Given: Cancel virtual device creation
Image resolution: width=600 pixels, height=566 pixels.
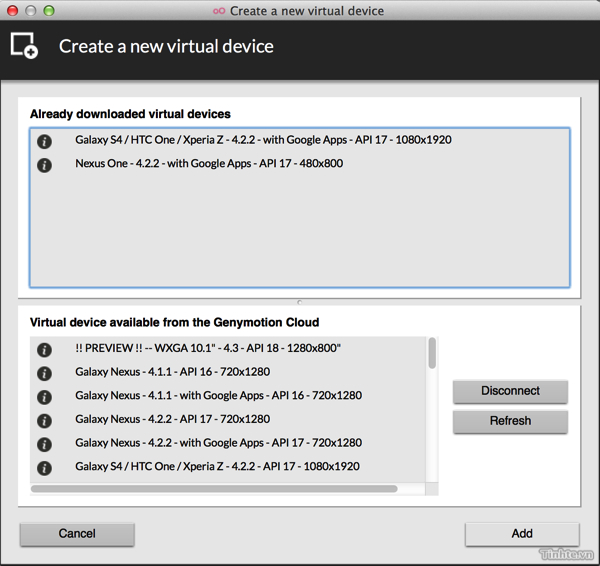Looking at the screenshot, I should [77, 534].
